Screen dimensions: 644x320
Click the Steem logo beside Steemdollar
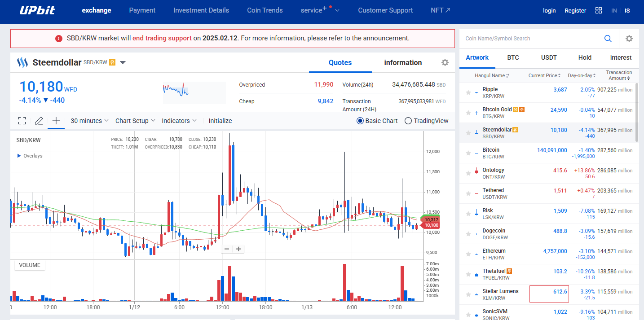click(22, 62)
